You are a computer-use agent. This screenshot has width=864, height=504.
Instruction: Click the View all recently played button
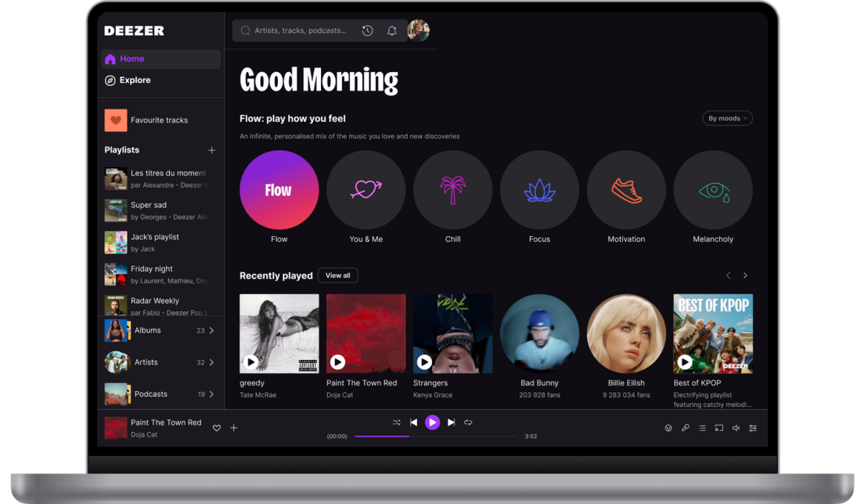tap(338, 275)
